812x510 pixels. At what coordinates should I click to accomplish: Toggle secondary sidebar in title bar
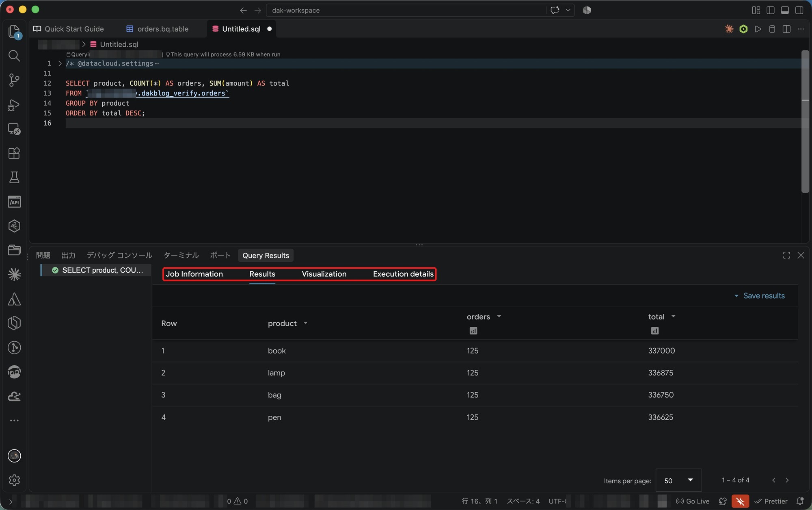[x=799, y=10]
